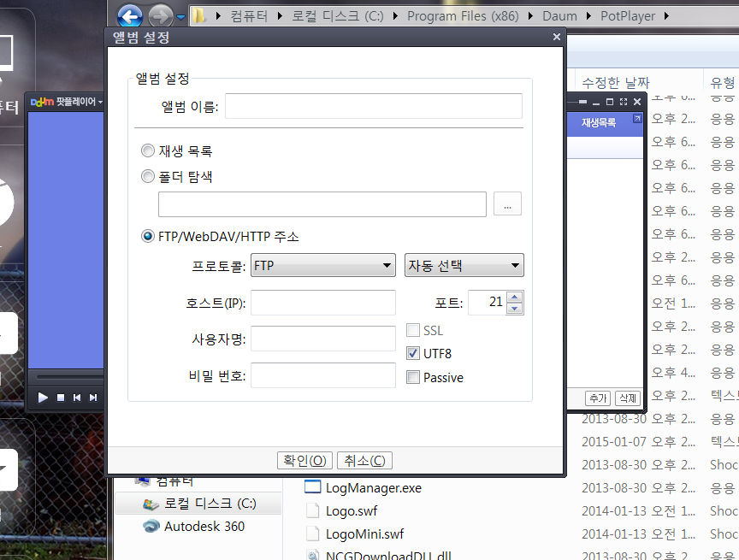Image resolution: width=739 pixels, height=560 pixels.
Task: Expand the arrow after Daum in the address bar
Action: (588, 16)
